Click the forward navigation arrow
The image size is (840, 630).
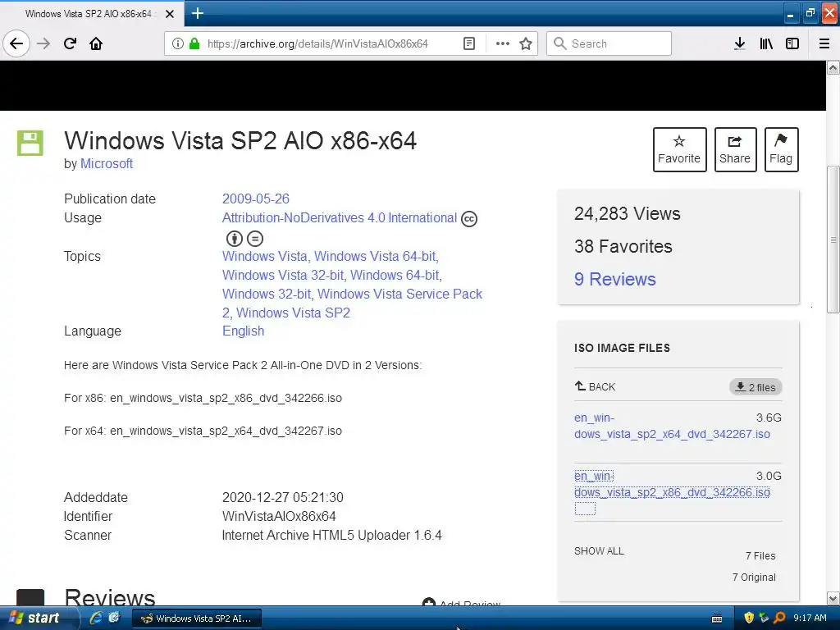coord(43,43)
